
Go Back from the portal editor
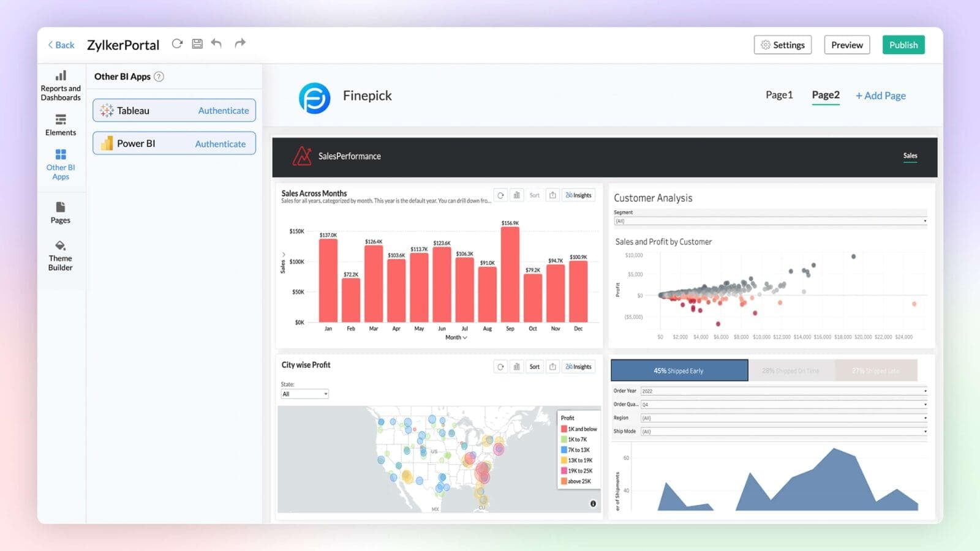[61, 45]
